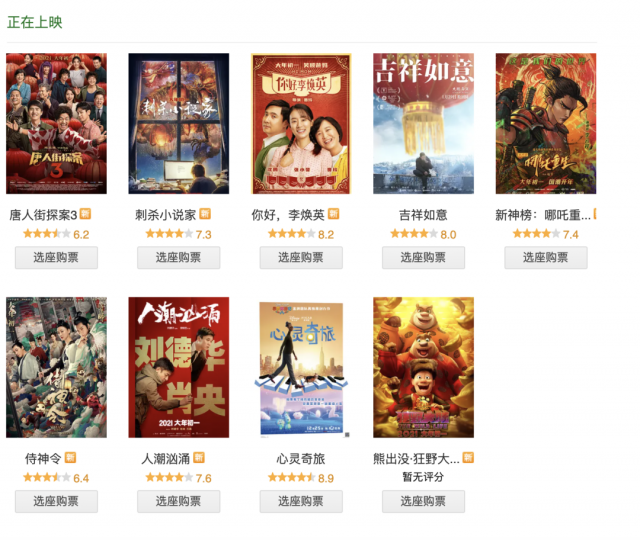
Task: Click the star rating under 吉祥如意
Action: click(x=414, y=233)
